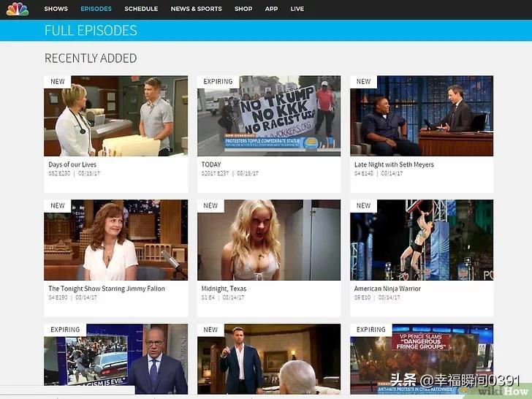This screenshot has height=399, width=532.
Task: Open the TODAY episode protest thumbnail
Action: [269, 116]
